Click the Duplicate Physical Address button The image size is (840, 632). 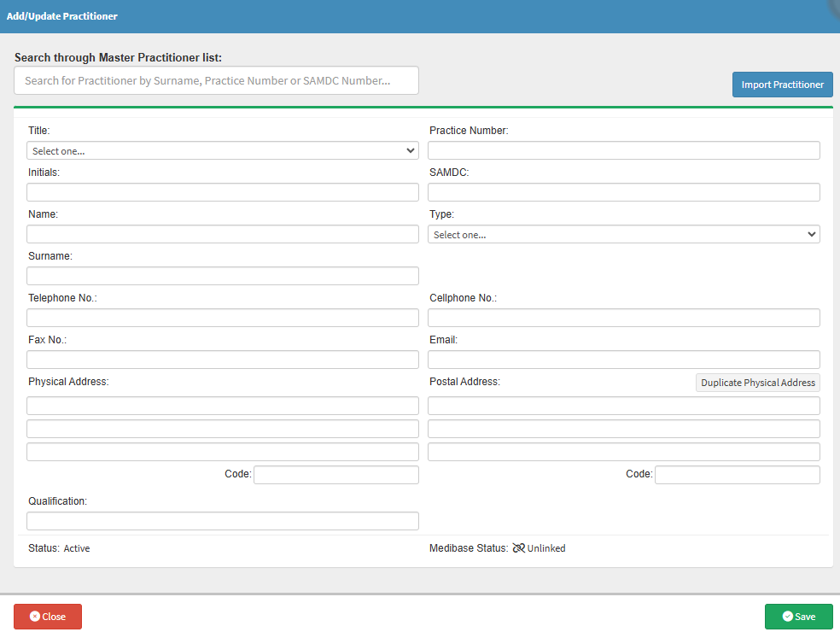coord(757,383)
